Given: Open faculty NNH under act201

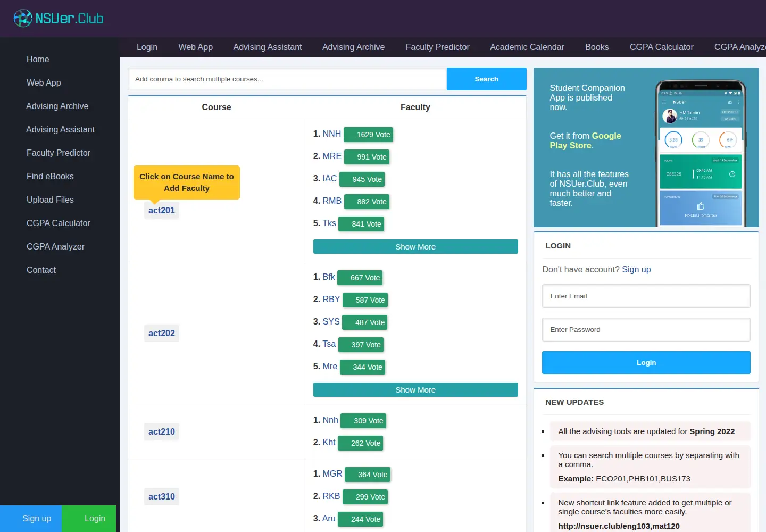Looking at the screenshot, I should point(331,134).
